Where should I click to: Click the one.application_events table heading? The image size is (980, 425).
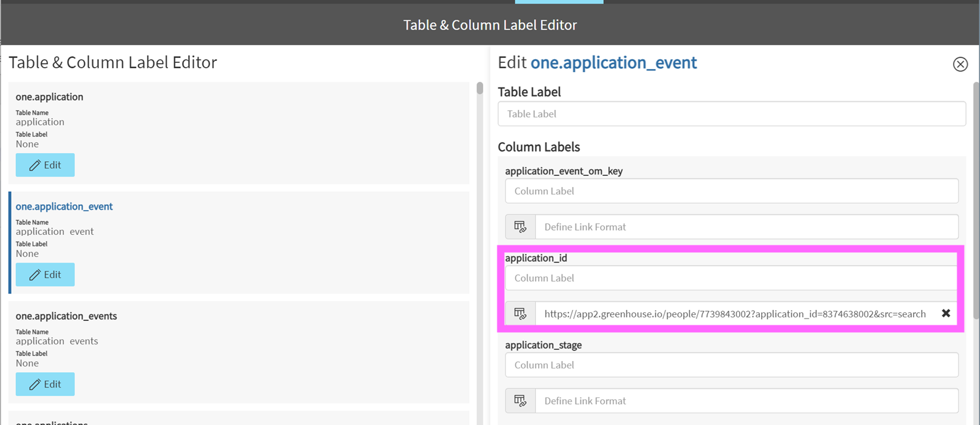click(x=66, y=316)
